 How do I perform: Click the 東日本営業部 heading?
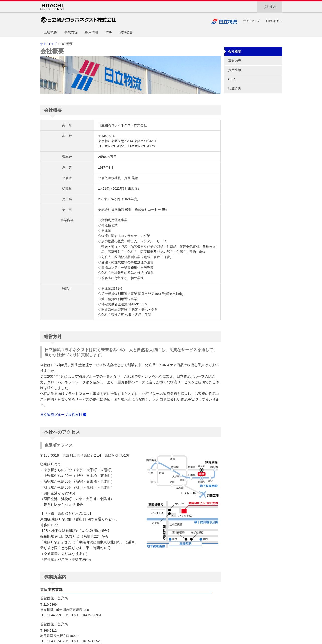pyautogui.click(x=51, y=590)
